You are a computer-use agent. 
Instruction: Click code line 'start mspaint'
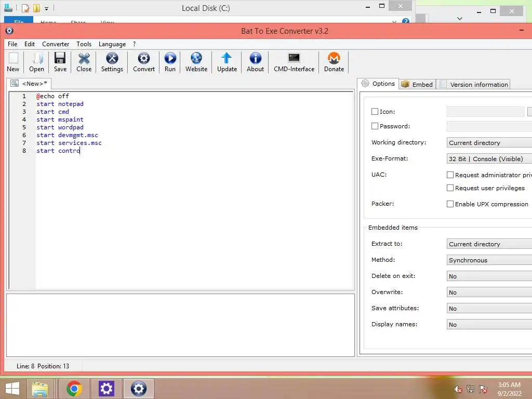(60, 119)
